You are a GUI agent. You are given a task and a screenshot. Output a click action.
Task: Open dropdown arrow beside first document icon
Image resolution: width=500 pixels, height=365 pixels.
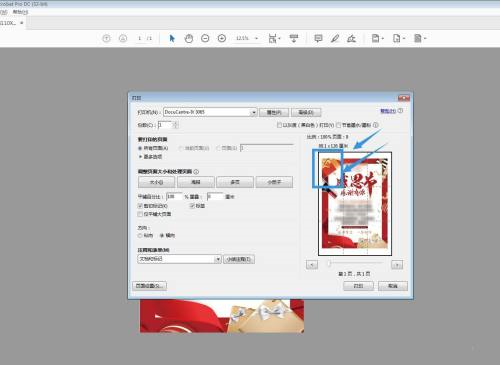point(383,39)
